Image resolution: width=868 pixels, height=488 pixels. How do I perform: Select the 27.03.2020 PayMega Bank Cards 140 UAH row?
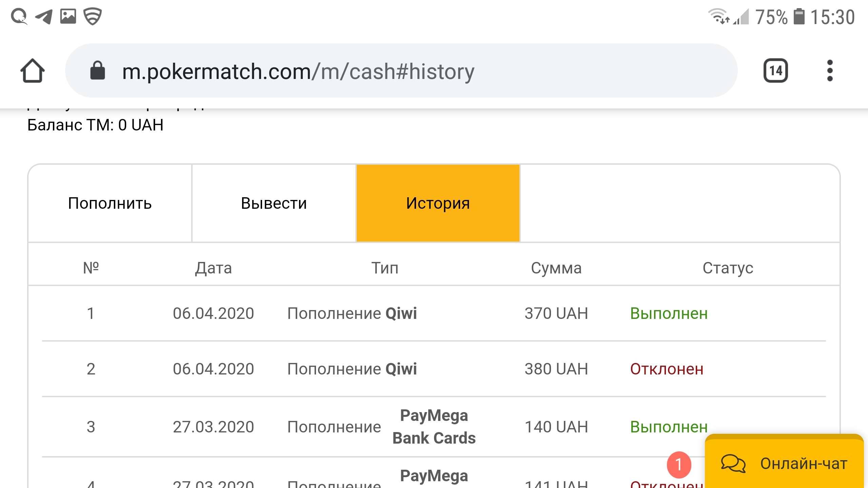[434, 427]
